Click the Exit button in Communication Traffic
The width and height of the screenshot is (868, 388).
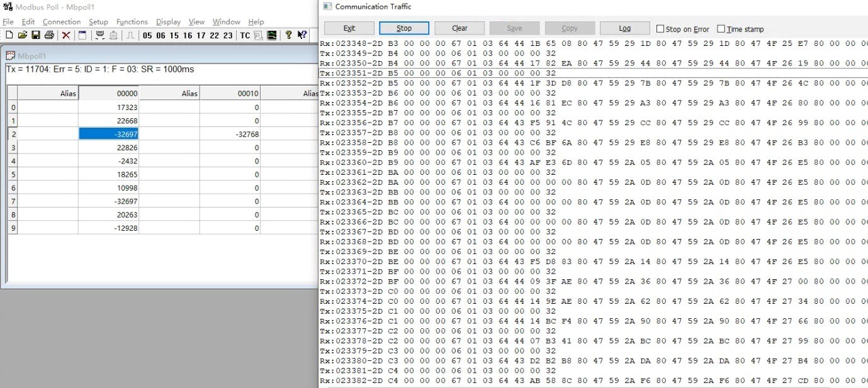pyautogui.click(x=349, y=28)
